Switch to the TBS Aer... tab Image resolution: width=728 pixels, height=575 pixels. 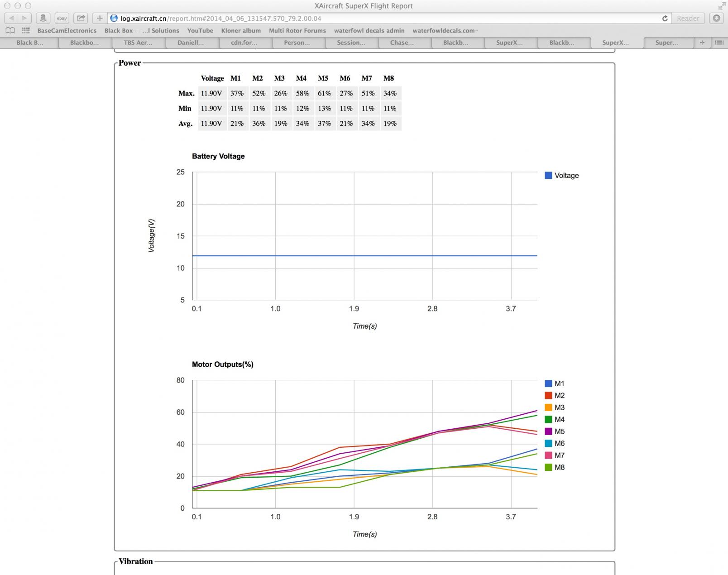[x=138, y=43]
